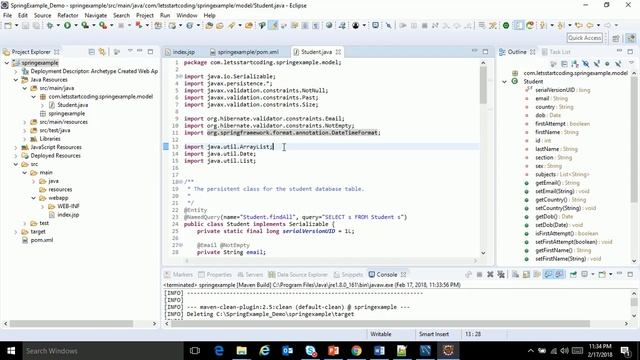The width and height of the screenshot is (640, 360).
Task: Expand the Deployed Resources node
Action: 16,156
